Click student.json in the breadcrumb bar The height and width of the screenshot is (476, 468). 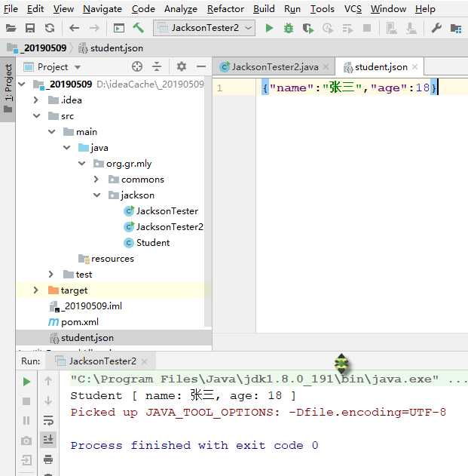coord(111,48)
